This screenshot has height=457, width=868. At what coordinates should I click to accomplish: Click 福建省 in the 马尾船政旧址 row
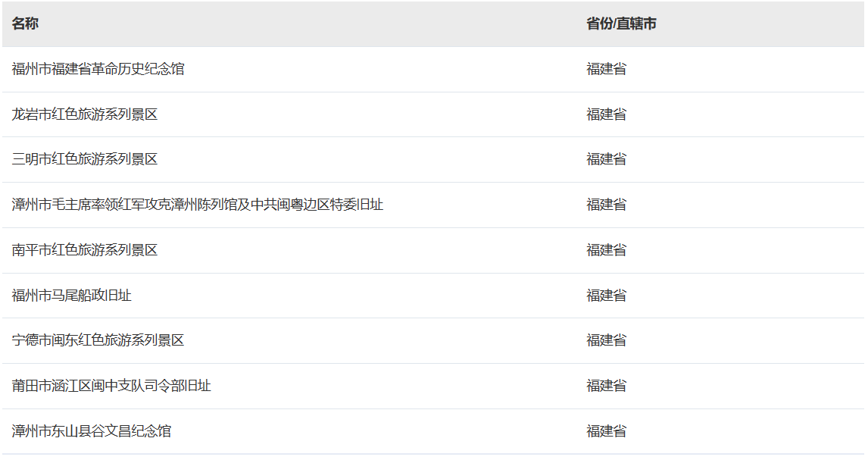(606, 296)
